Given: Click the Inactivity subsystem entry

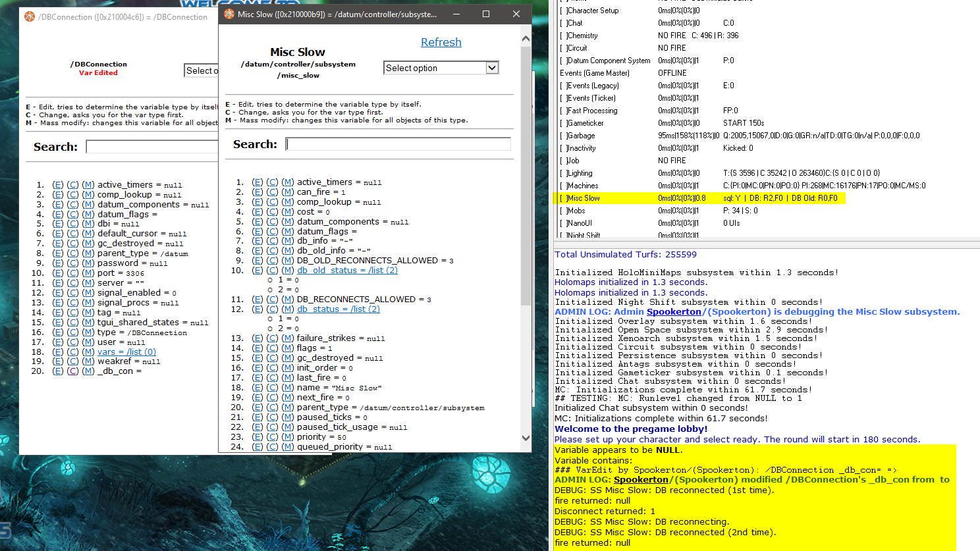Looking at the screenshot, I should coord(580,148).
